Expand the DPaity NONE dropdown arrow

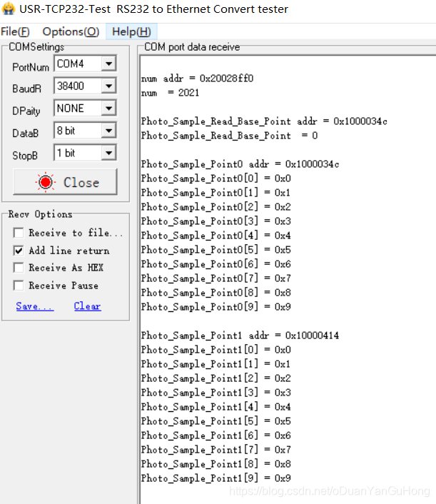click(x=108, y=109)
